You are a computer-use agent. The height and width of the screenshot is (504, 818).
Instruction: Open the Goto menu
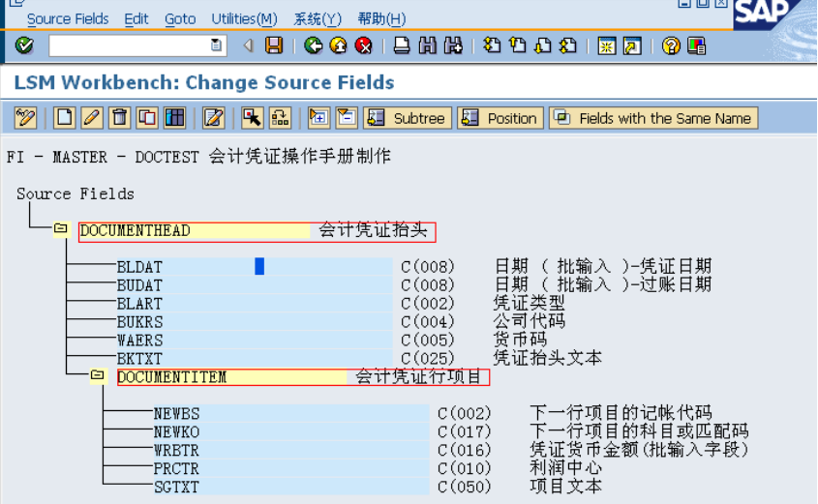(180, 18)
